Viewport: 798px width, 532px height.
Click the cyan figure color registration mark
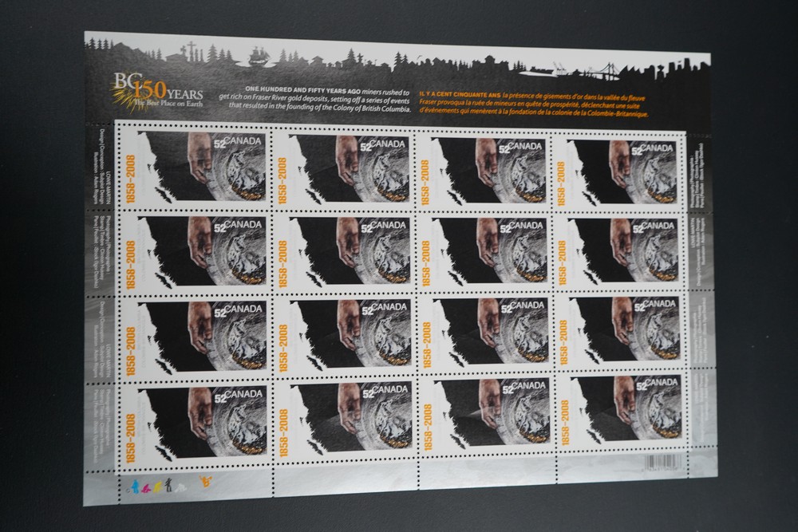[135, 483]
